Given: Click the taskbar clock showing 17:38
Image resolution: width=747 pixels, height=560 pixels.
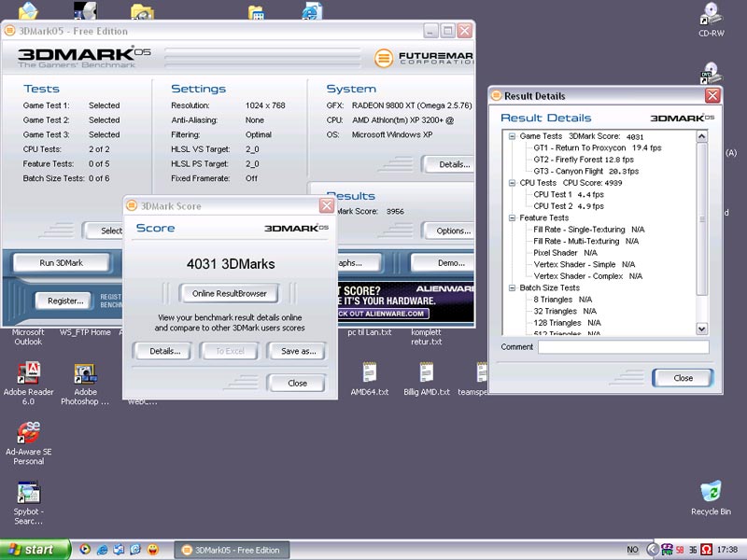Looking at the screenshot, I should point(727,550).
